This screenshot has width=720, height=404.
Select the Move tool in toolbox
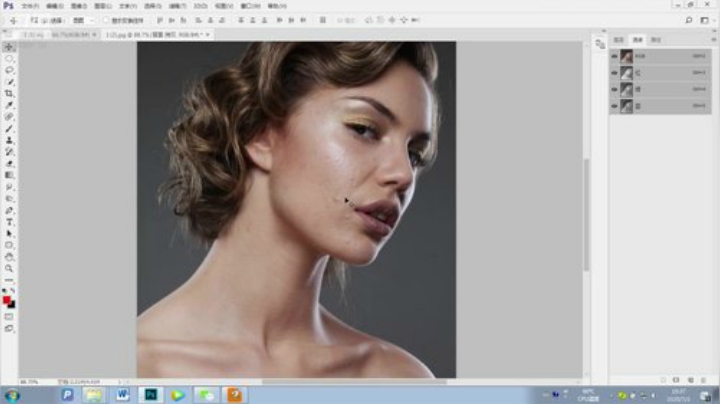point(9,47)
